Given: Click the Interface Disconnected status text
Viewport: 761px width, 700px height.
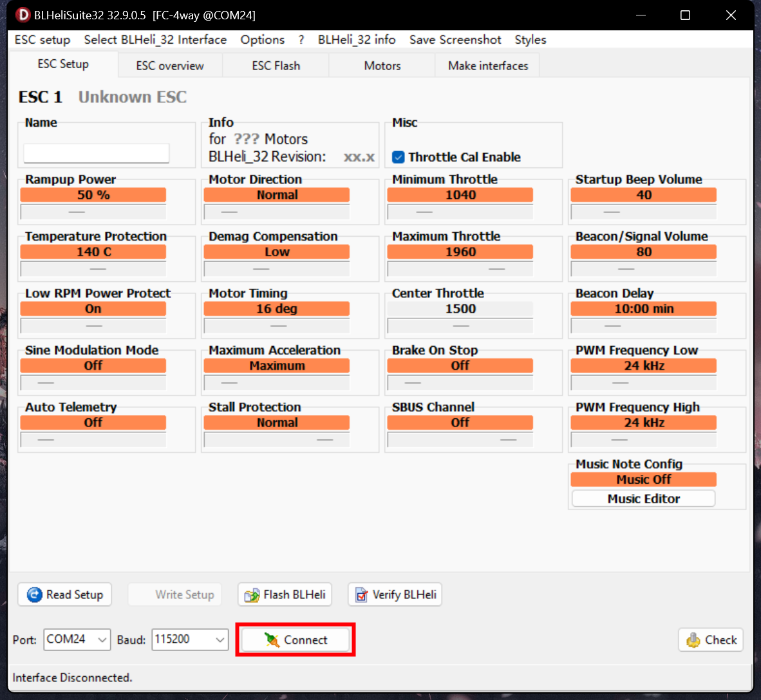Looking at the screenshot, I should 72,677.
